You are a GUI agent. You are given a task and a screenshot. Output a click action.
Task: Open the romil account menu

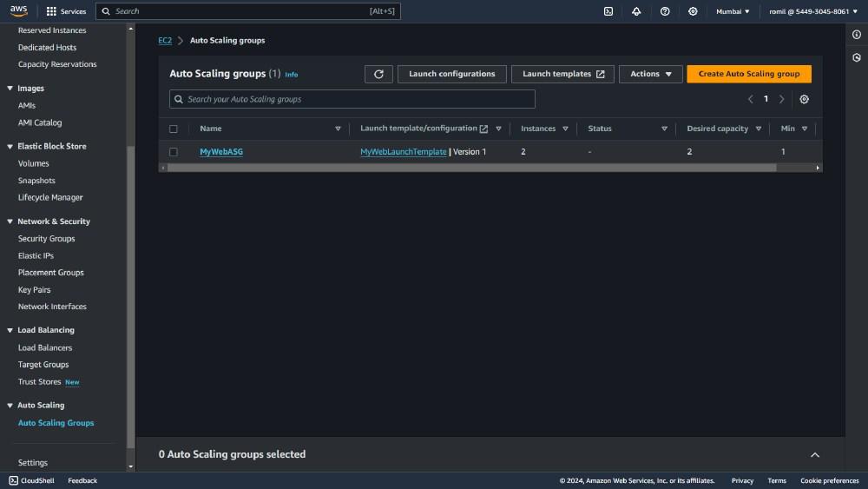point(813,11)
